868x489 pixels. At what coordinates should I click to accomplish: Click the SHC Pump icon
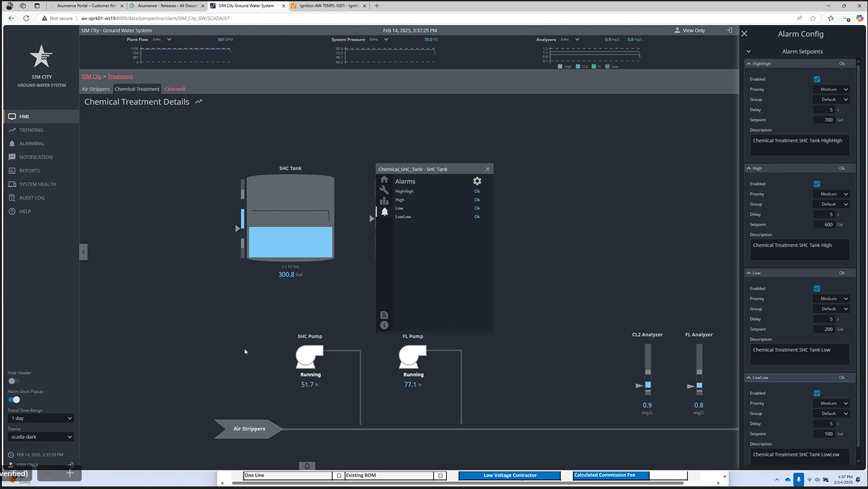tap(309, 356)
